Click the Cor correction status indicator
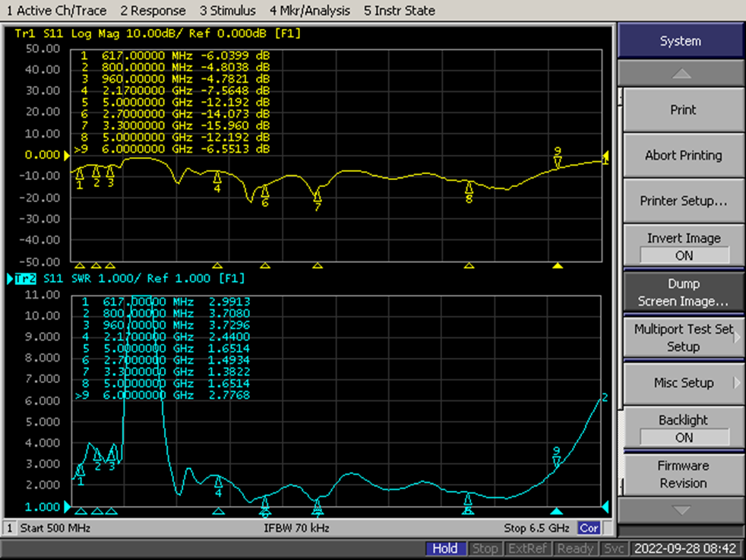The image size is (746, 560). coord(588,528)
